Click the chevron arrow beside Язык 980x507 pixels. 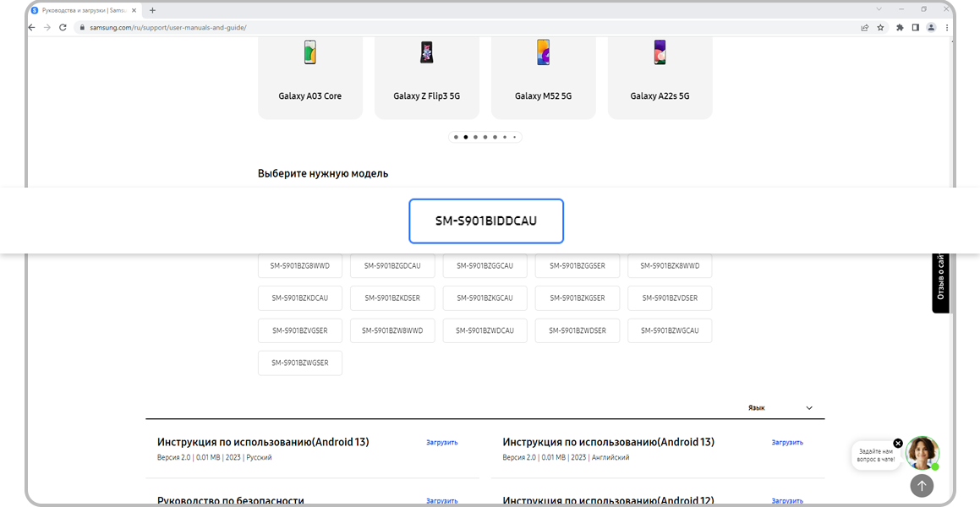(809, 408)
